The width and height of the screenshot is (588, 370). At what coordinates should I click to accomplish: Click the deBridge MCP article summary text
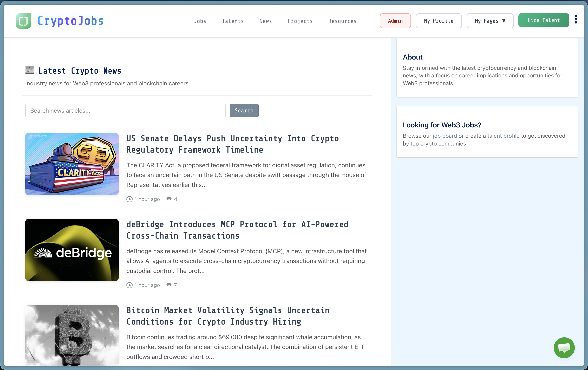pos(246,261)
